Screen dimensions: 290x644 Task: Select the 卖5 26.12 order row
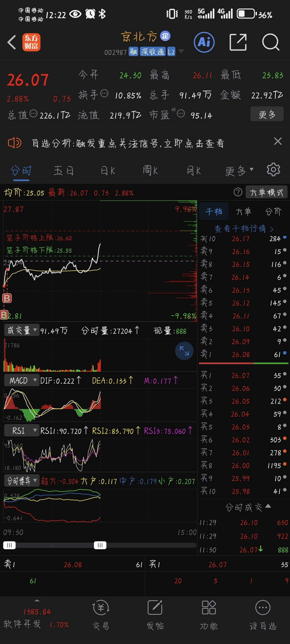[244, 303]
